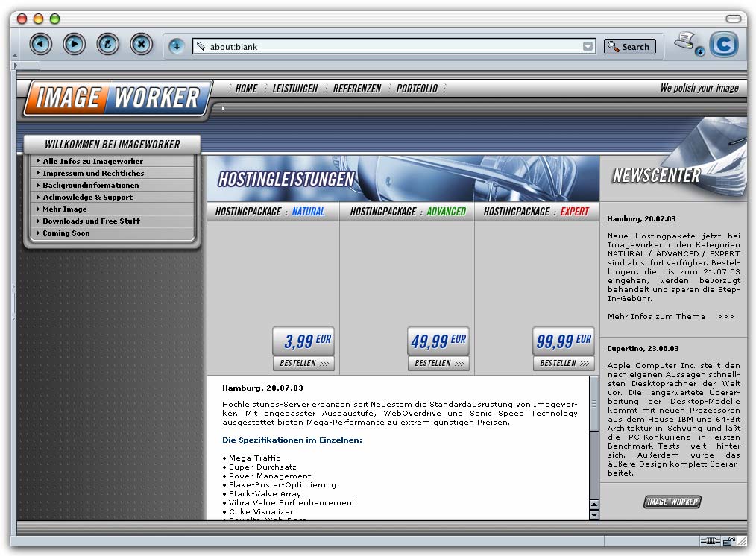Screen dimensions: 756x556
Task: Click BESTELLEN under the 49,99 EUR package
Action: (438, 363)
